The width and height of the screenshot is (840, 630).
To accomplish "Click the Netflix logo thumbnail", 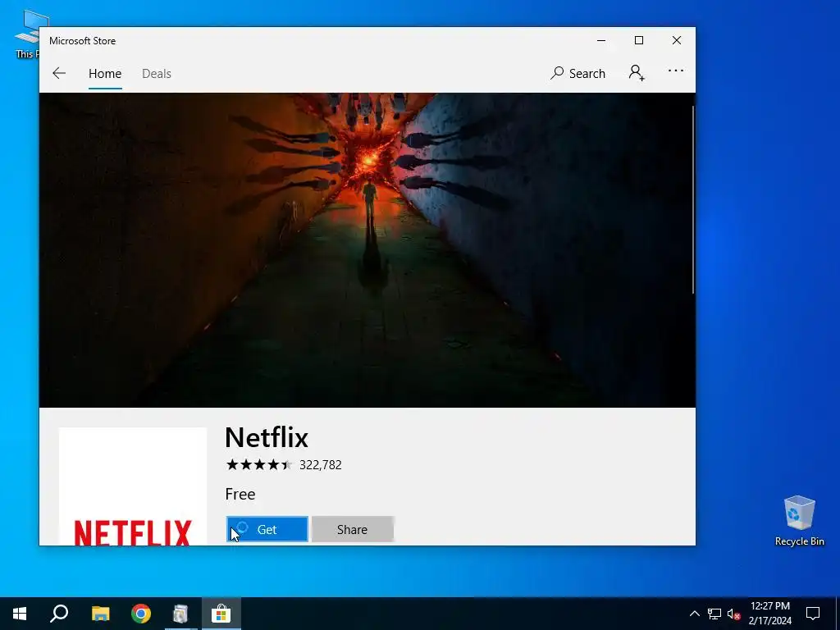I will (x=132, y=486).
